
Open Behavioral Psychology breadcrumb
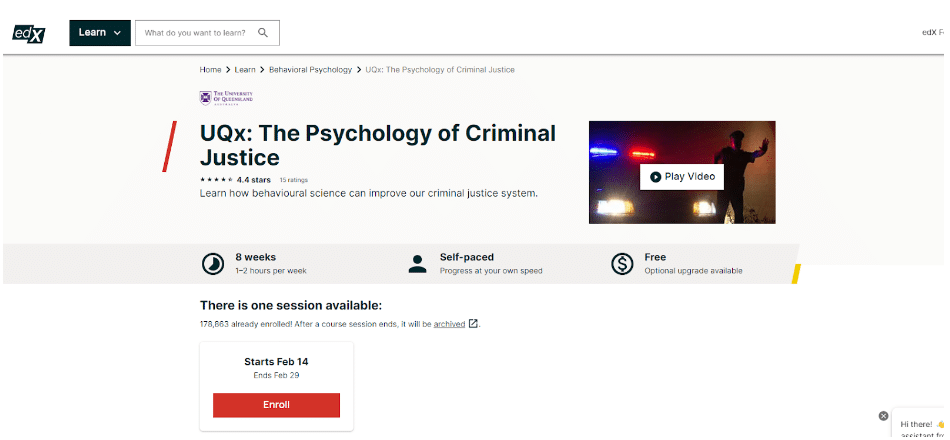(x=310, y=70)
